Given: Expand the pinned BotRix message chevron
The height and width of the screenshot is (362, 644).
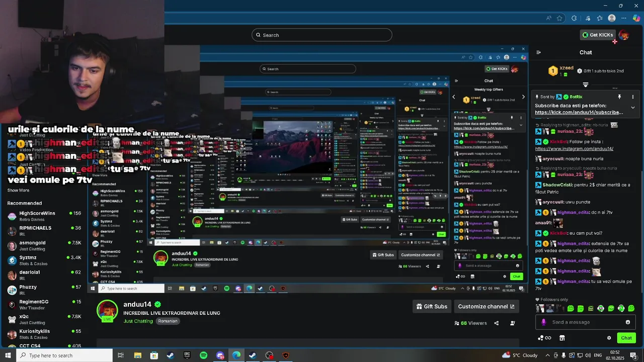Looking at the screenshot, I should point(633,108).
